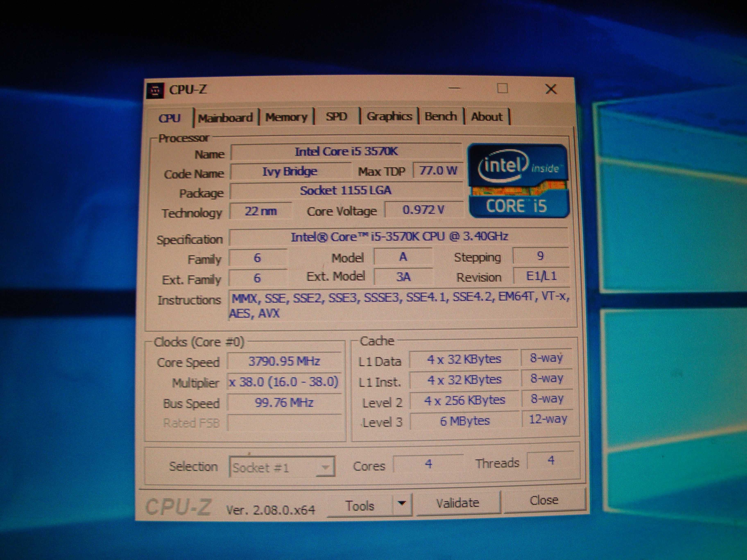Select the Ivy Bridge code name value

coord(290,172)
